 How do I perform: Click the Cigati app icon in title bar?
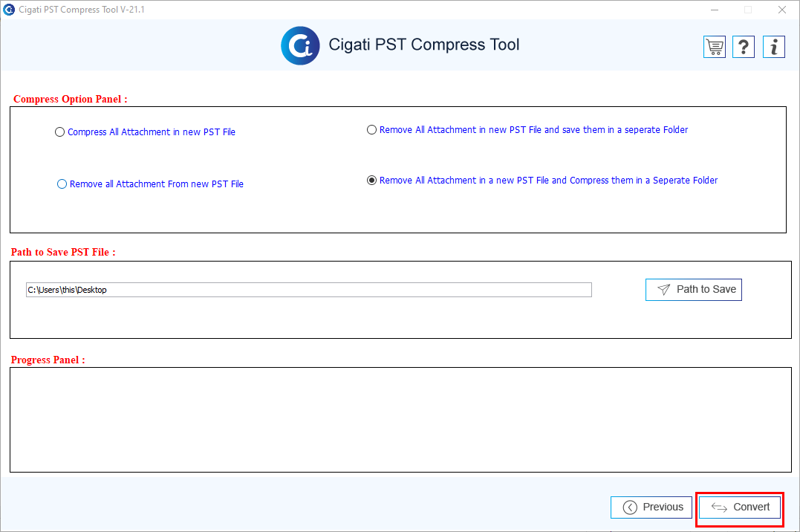pos(9,10)
